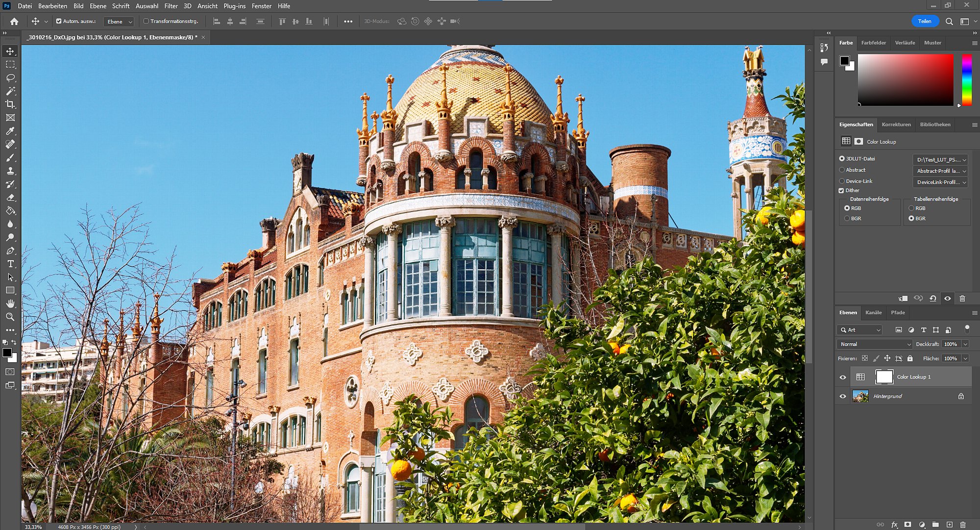Add layer style fx icon
980x530 pixels.
click(x=894, y=525)
